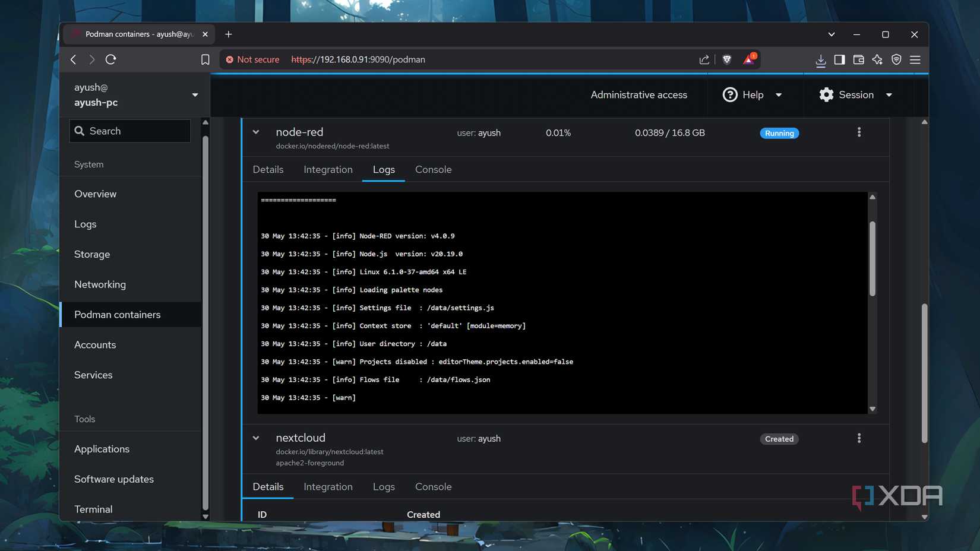Click the log viewer scrollbar thumb

coord(872,258)
